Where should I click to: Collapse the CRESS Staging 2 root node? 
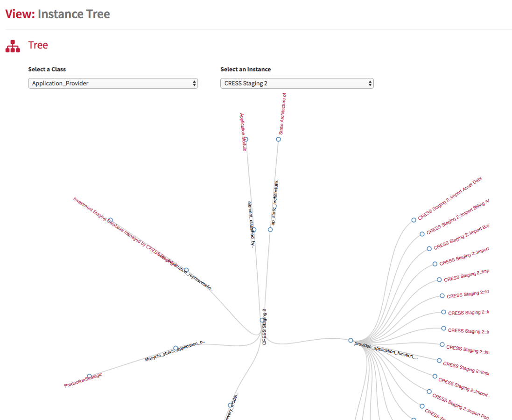point(262,320)
